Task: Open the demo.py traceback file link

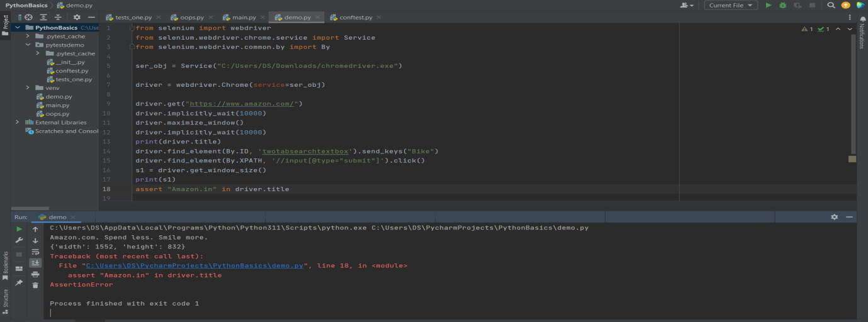Action: point(194,266)
